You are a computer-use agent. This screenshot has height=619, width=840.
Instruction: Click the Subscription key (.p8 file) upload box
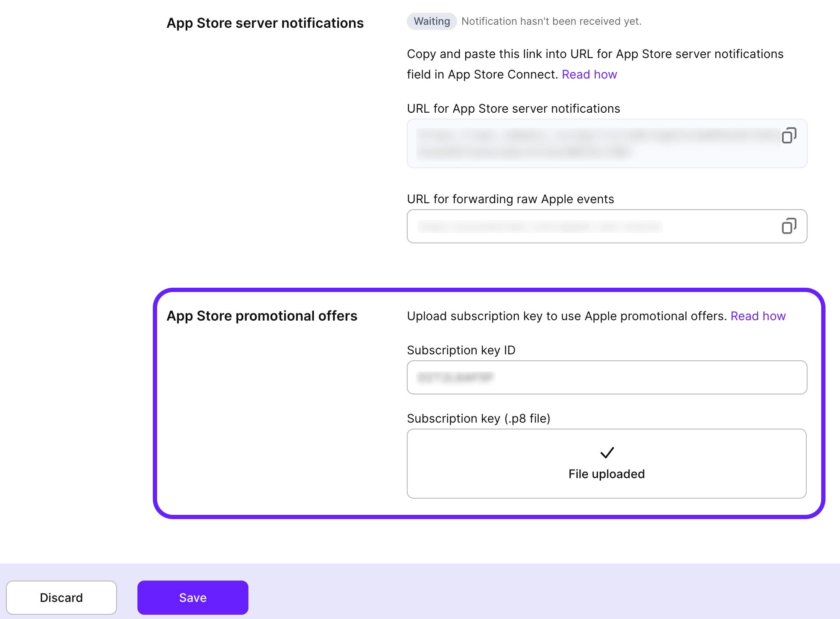(607, 464)
